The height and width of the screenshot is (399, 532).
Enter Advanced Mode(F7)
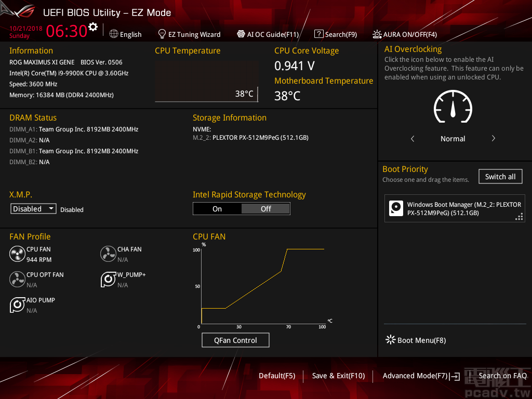415,376
